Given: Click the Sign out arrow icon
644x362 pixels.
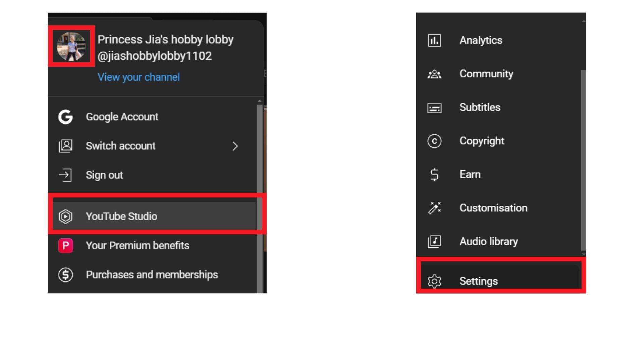Looking at the screenshot, I should point(65,175).
